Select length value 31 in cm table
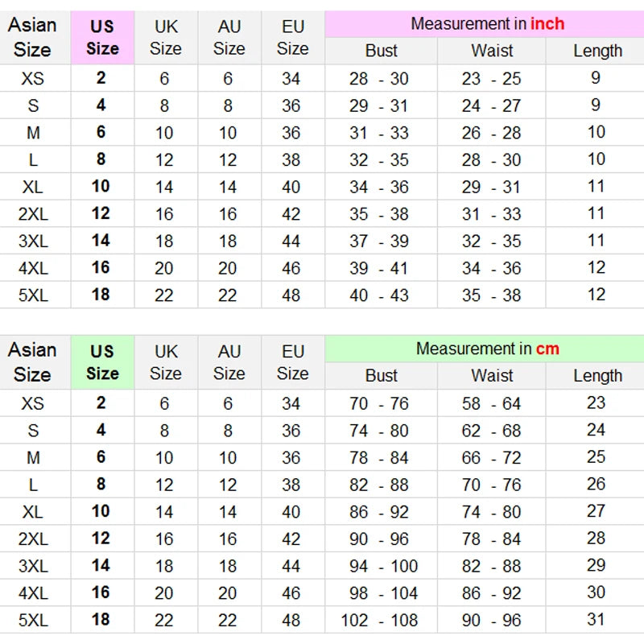 click(x=596, y=620)
